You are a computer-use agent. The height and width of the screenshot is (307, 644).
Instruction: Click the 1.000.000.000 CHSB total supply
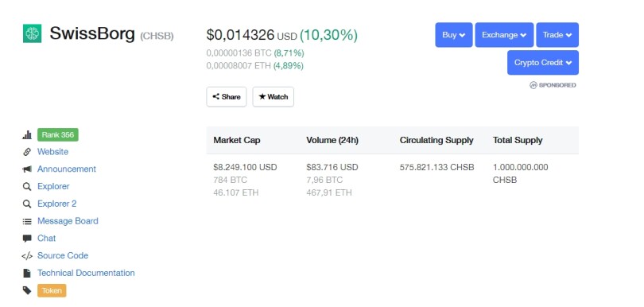(x=521, y=173)
